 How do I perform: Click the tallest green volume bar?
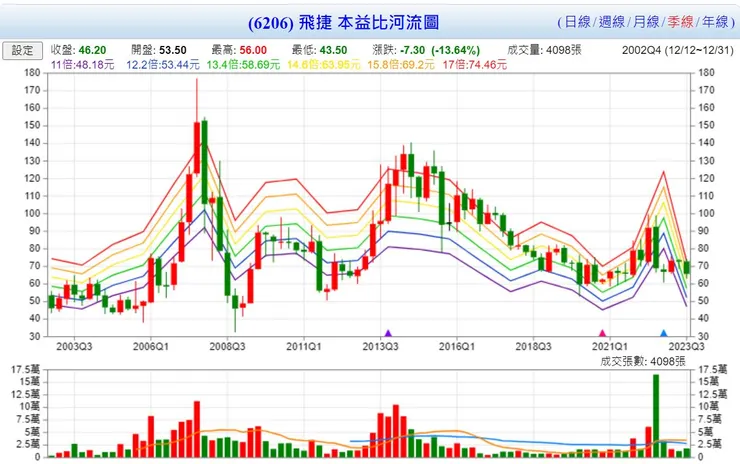click(656, 416)
